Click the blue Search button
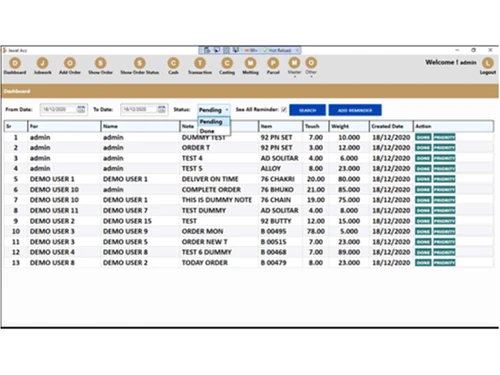 pos(307,110)
